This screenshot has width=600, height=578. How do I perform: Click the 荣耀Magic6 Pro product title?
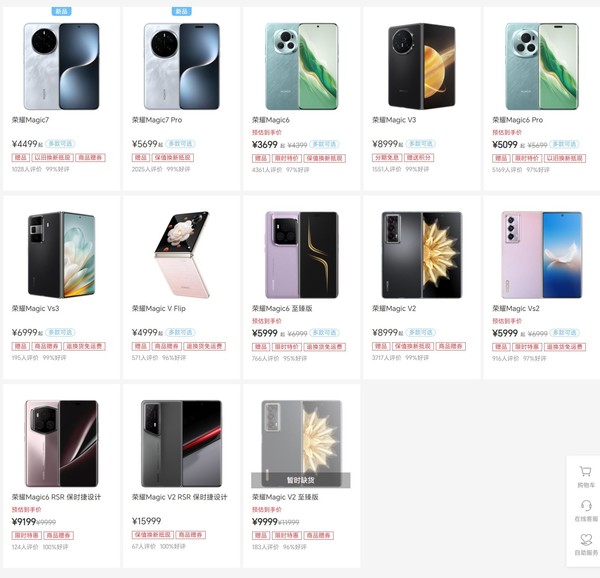518,119
